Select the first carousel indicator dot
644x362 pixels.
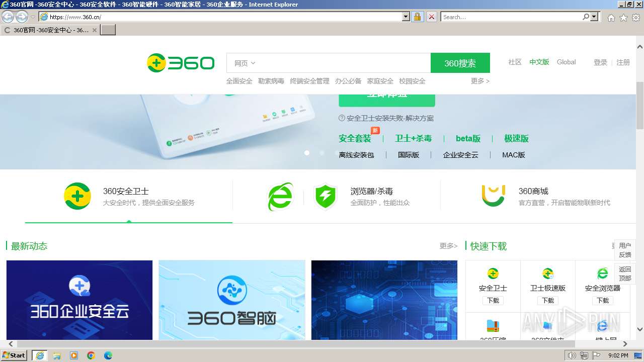coord(307,153)
